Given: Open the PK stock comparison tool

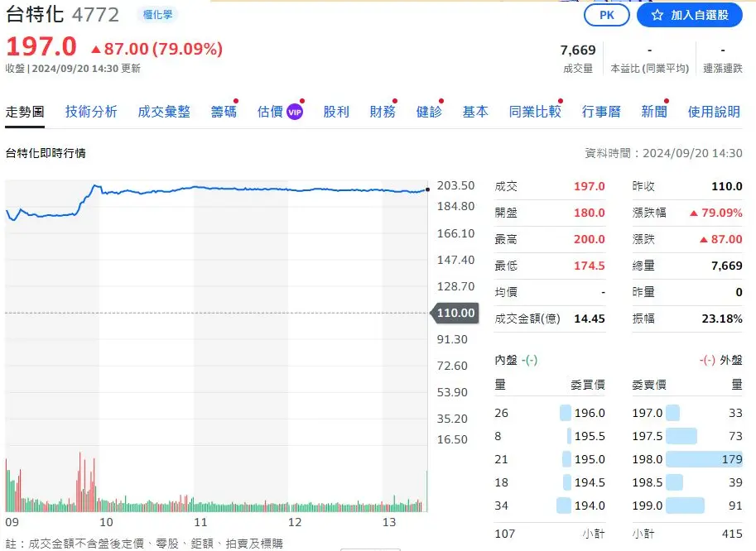Looking at the screenshot, I should pyautogui.click(x=606, y=14).
